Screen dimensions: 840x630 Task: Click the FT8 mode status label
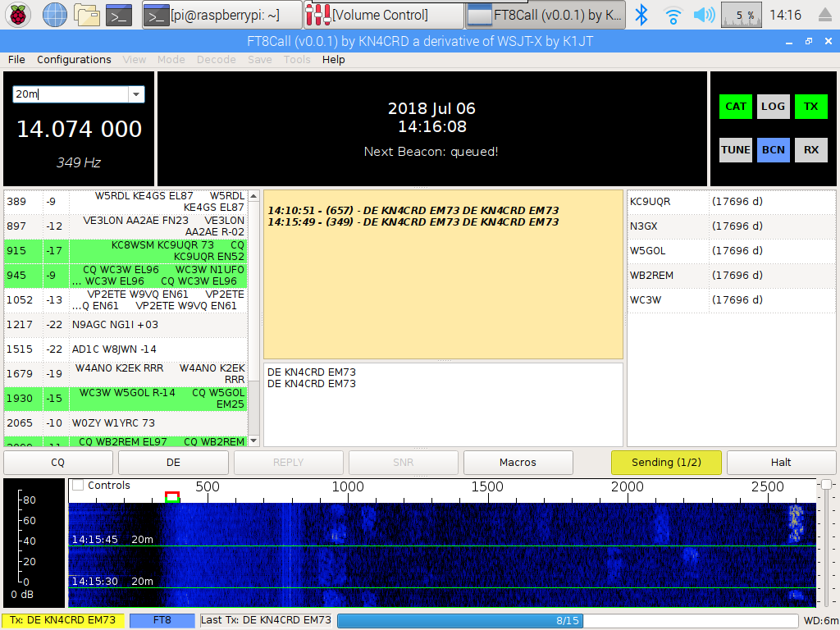[162, 620]
